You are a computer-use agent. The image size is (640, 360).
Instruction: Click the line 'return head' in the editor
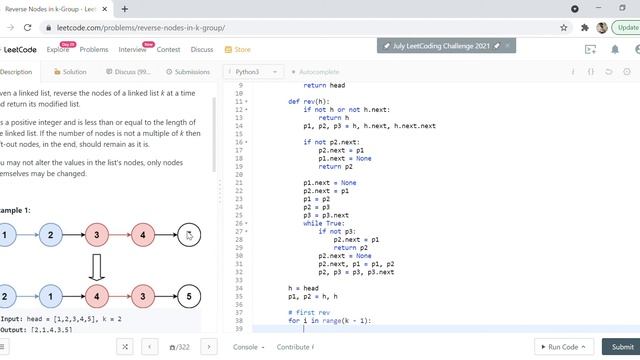click(324, 85)
